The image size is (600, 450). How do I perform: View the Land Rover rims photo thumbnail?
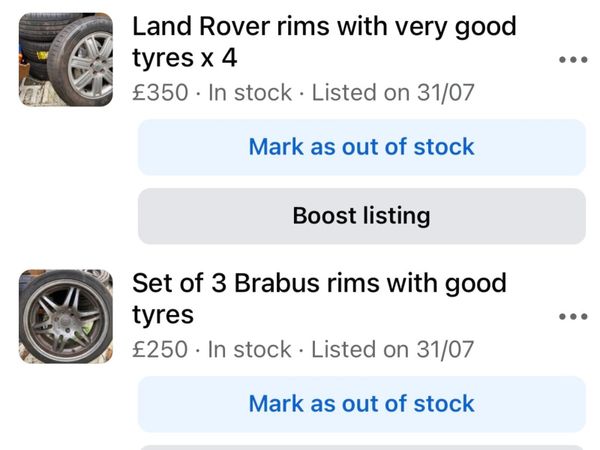pos(66,59)
